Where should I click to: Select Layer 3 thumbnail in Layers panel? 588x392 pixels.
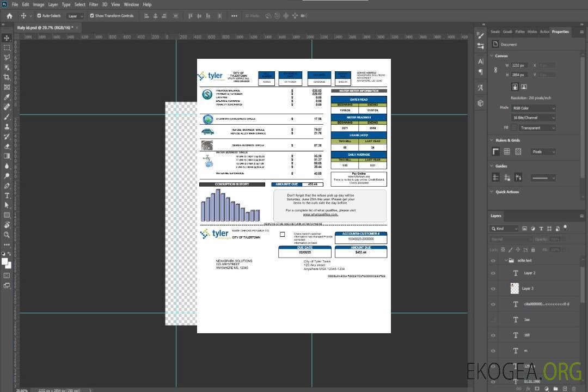coord(514,289)
